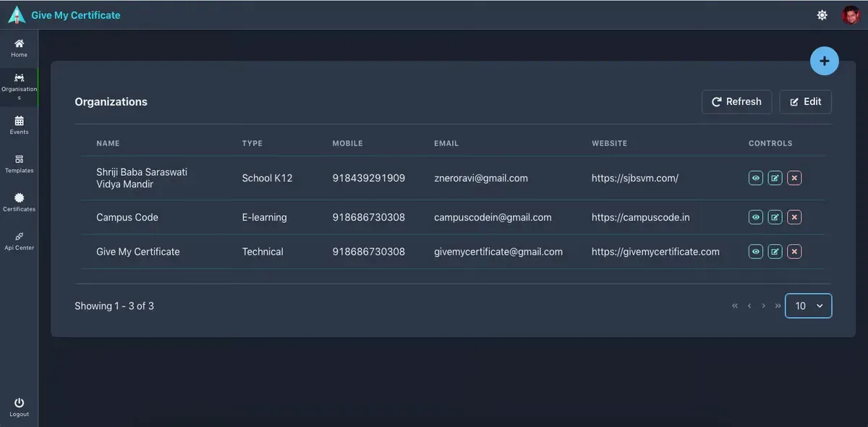Open the rows-per-page dropdown showing 10
Screen dimensions: 868x427
tap(809, 306)
